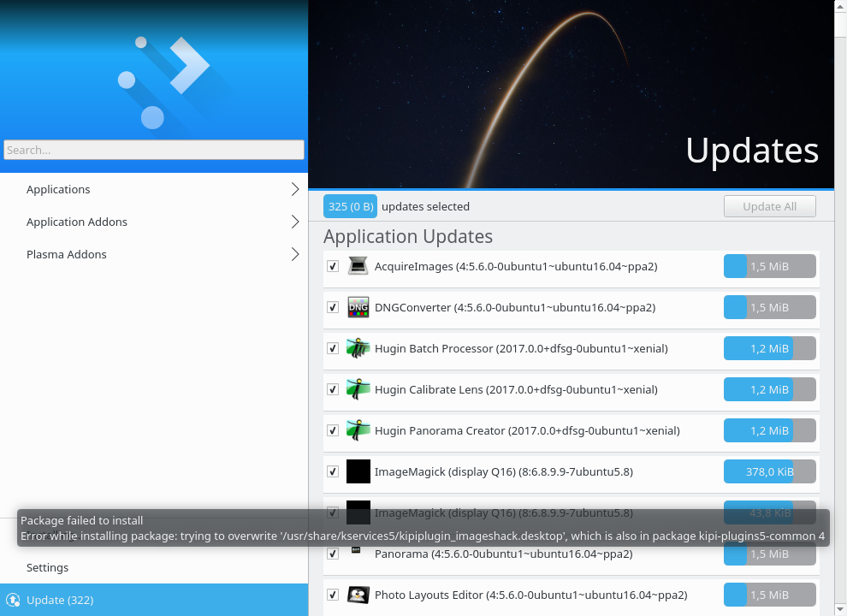Click the Photo Layouts Editor icon
This screenshot has width=847, height=616.
coord(358,595)
